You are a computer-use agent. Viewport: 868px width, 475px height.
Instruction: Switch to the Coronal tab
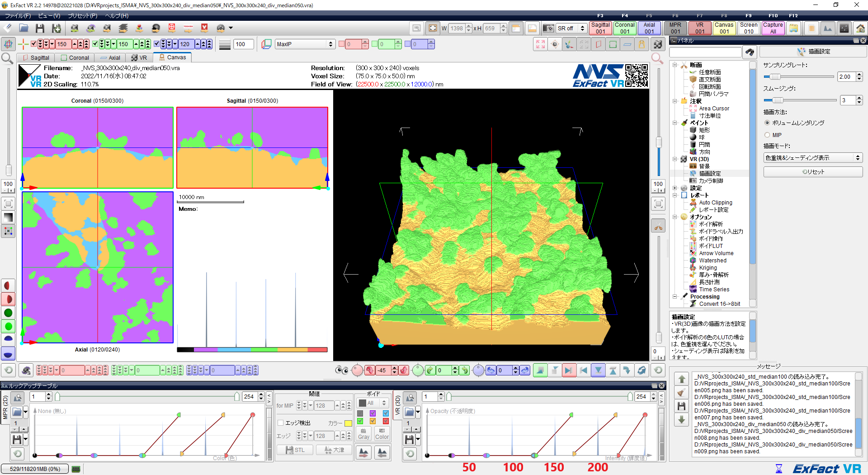point(75,58)
